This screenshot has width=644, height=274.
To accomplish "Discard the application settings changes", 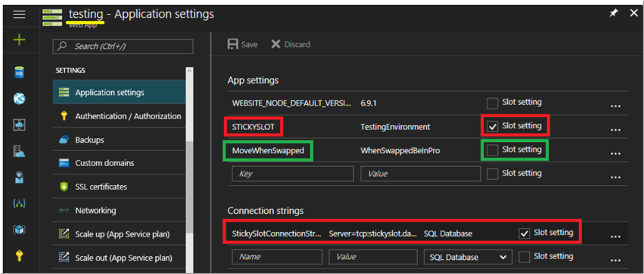I will [x=291, y=44].
